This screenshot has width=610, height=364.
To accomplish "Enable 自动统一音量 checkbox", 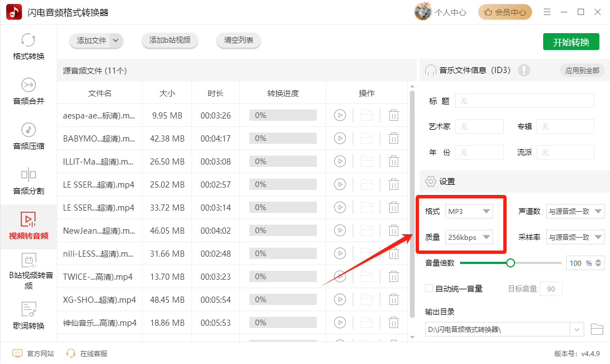I will pos(429,288).
